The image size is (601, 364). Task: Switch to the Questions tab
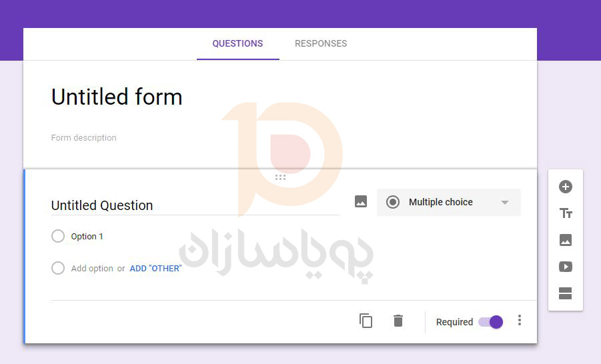tap(237, 43)
